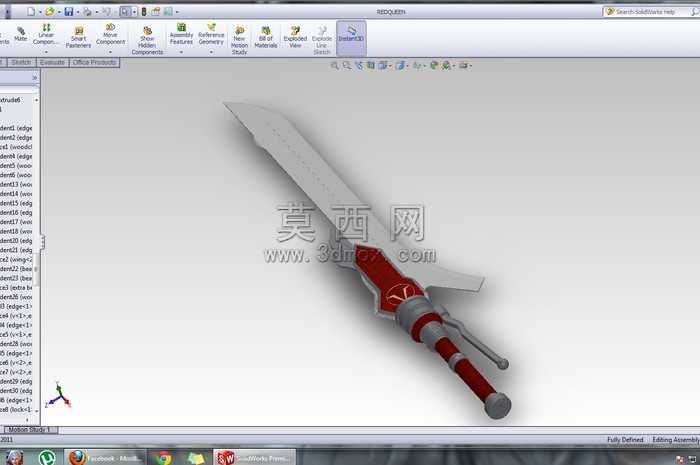The height and width of the screenshot is (465, 700).
Task: Click the Apply Scene icon
Action: (x=446, y=66)
